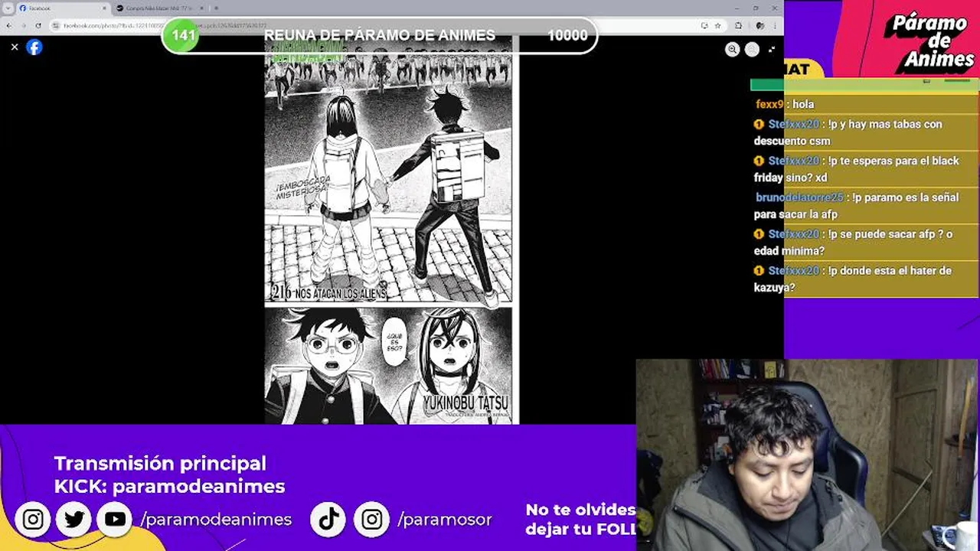Zoom out of the Facebook photo

click(752, 49)
